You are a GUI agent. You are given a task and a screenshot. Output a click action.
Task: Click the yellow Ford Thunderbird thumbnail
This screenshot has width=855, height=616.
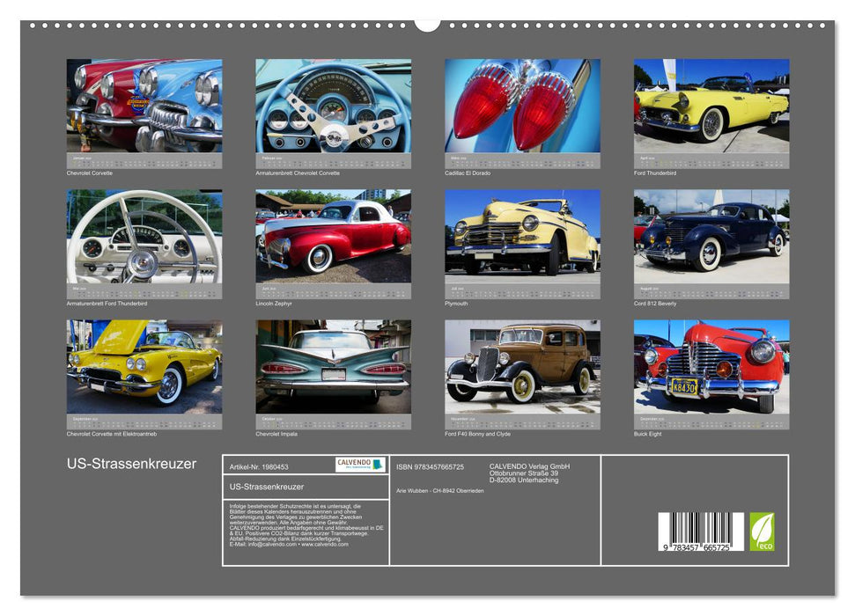[x=710, y=106]
